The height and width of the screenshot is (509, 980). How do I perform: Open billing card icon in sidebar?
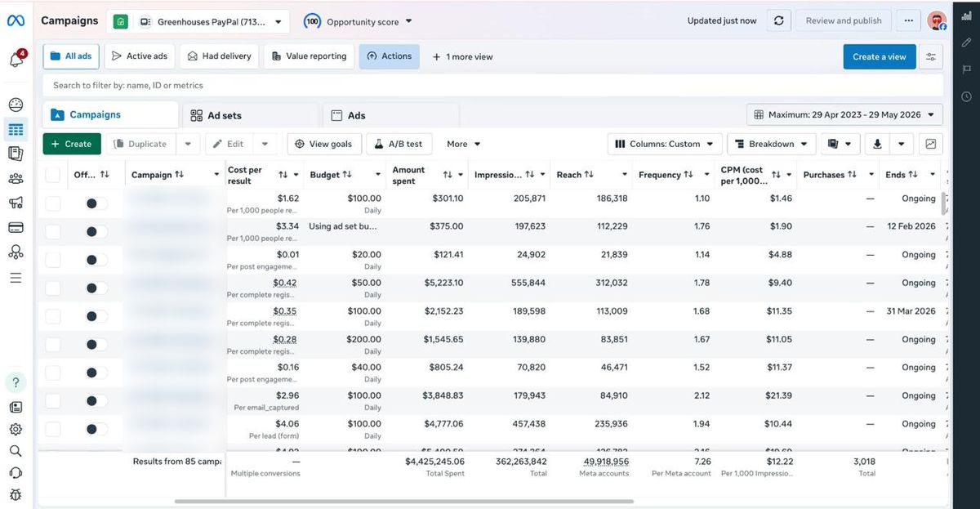click(16, 227)
